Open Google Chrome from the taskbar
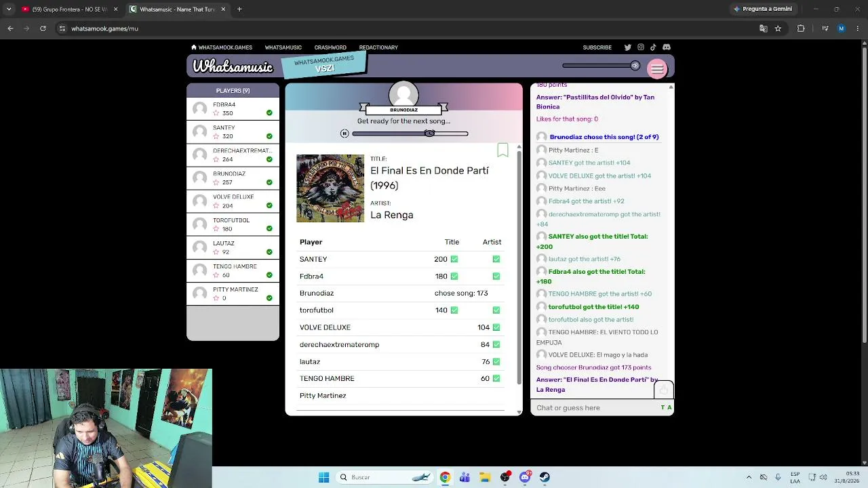The image size is (868, 488). tap(445, 477)
